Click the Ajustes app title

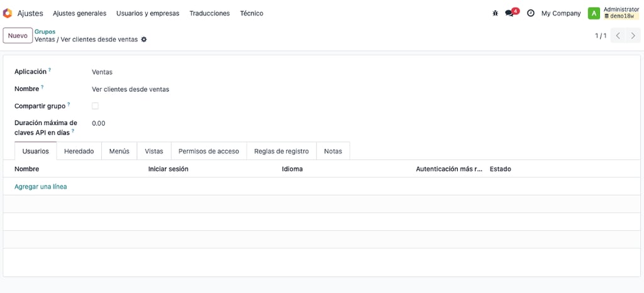pyautogui.click(x=30, y=13)
